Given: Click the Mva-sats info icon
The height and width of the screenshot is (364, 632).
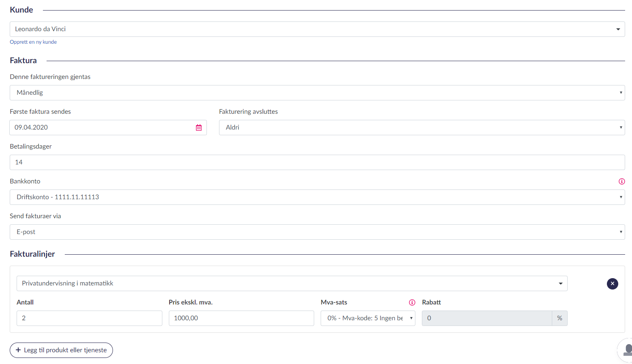Looking at the screenshot, I should tap(412, 302).
